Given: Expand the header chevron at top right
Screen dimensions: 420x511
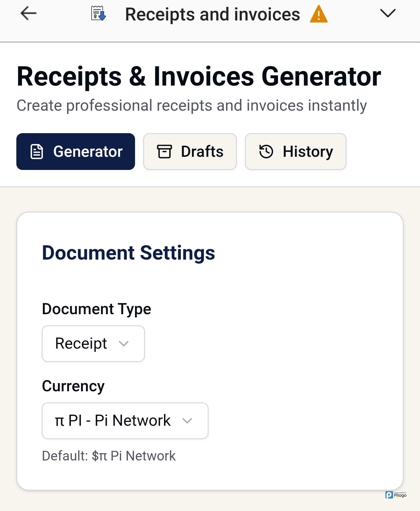Looking at the screenshot, I should [388, 13].
